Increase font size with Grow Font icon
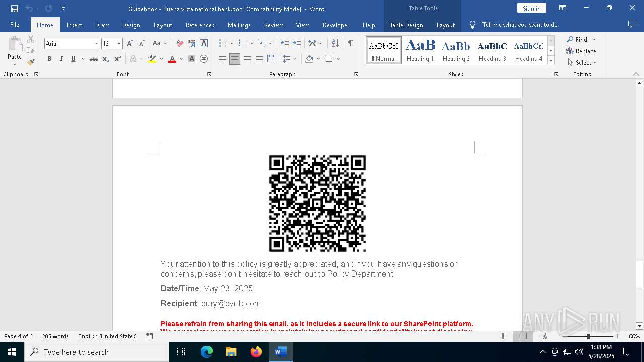This screenshot has height=362, width=644. click(x=130, y=43)
